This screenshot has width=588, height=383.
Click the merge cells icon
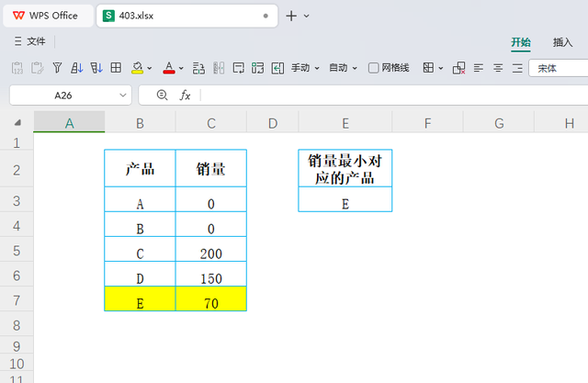257,68
